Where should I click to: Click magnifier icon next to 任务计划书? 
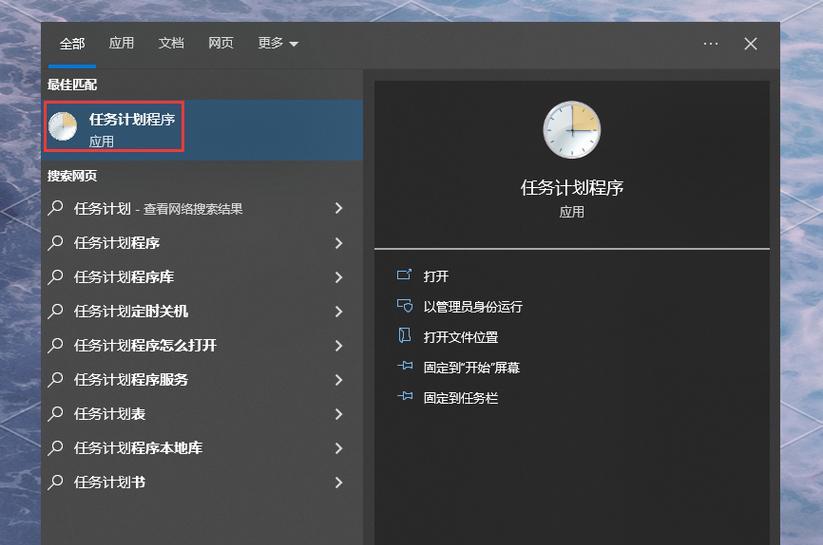[x=56, y=482]
